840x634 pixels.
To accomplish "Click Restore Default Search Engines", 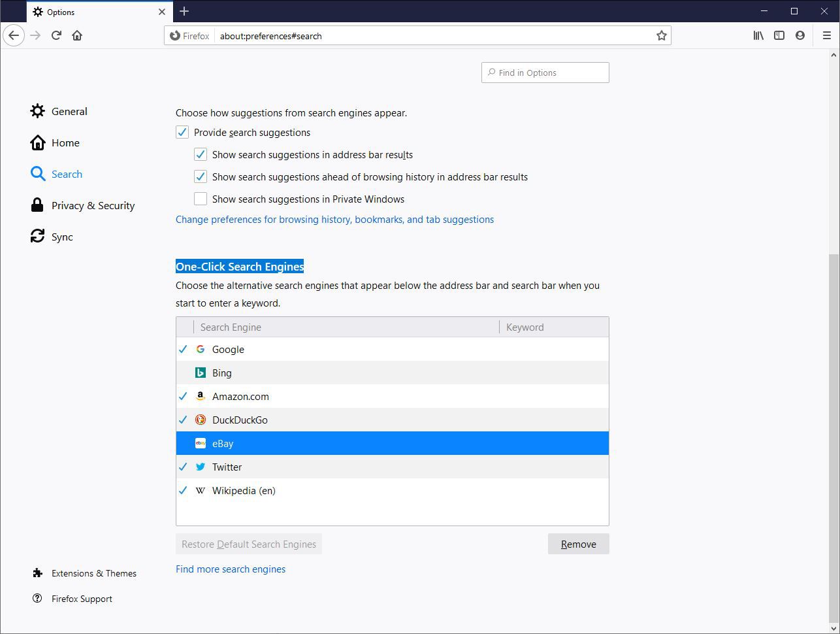I will [249, 544].
